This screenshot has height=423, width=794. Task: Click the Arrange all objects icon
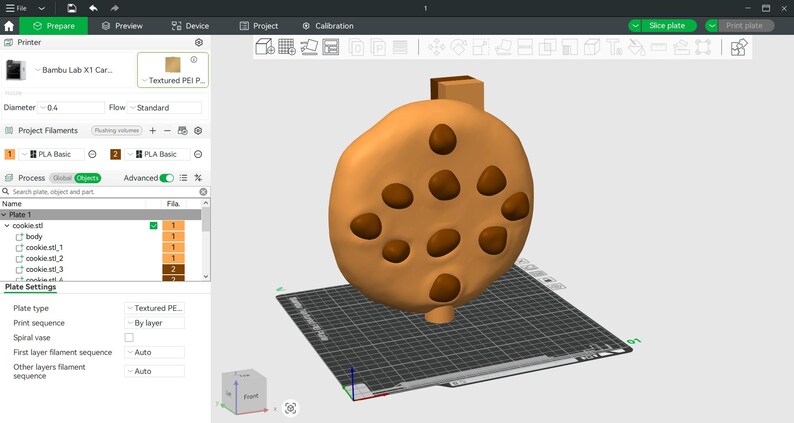point(331,47)
